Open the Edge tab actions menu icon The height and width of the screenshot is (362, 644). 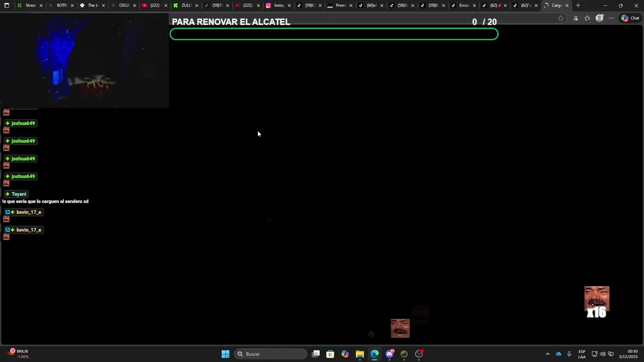7,6
